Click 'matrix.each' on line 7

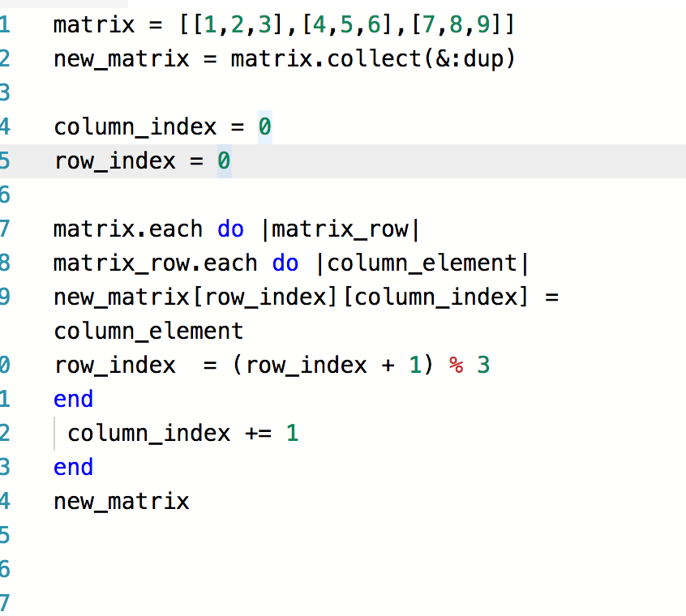pyautogui.click(x=128, y=229)
